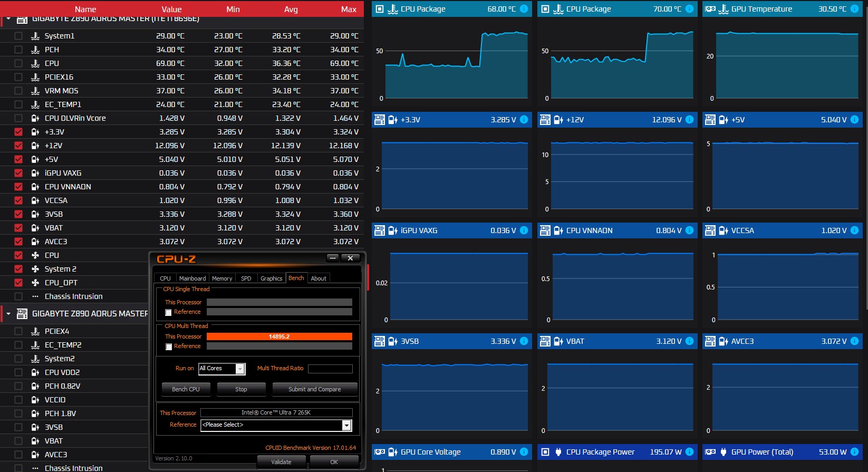Viewport: 868px width, 472px height.
Task: Open info icon on GPU Temperature graph
Action: [x=855, y=9]
